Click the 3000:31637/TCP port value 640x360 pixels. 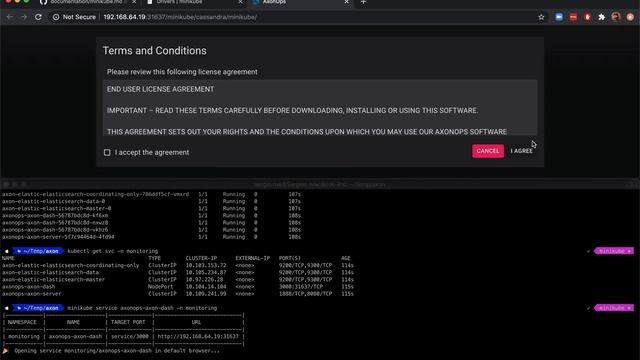pos(301,287)
